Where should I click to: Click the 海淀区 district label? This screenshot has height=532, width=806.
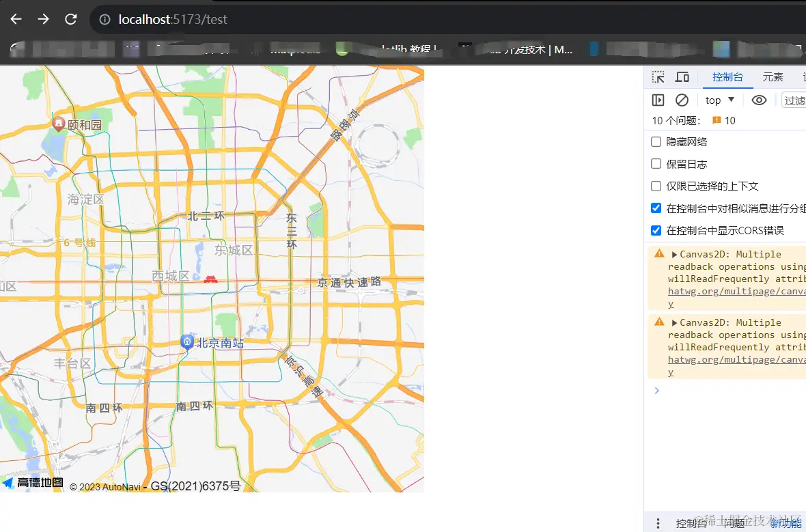point(86,199)
